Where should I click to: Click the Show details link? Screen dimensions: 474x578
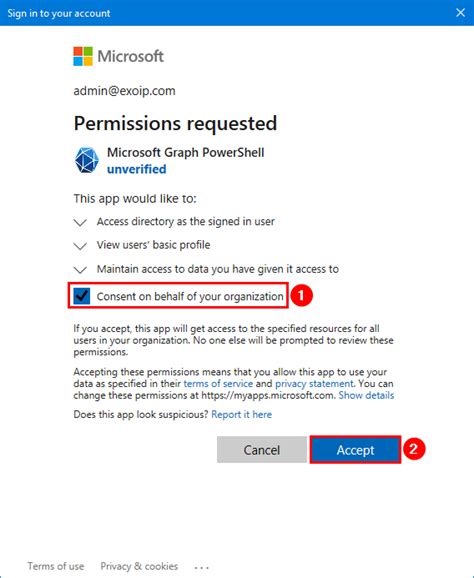pos(366,396)
